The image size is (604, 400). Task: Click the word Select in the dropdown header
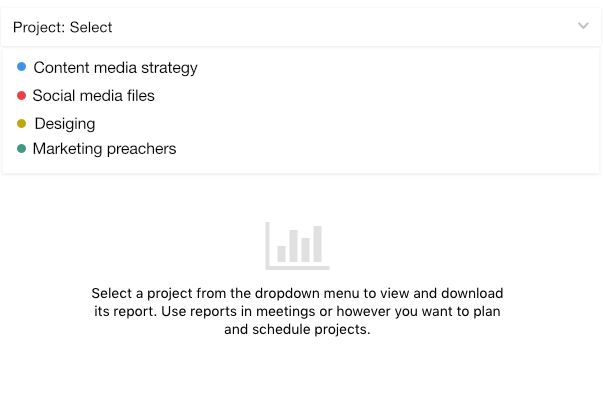[91, 27]
